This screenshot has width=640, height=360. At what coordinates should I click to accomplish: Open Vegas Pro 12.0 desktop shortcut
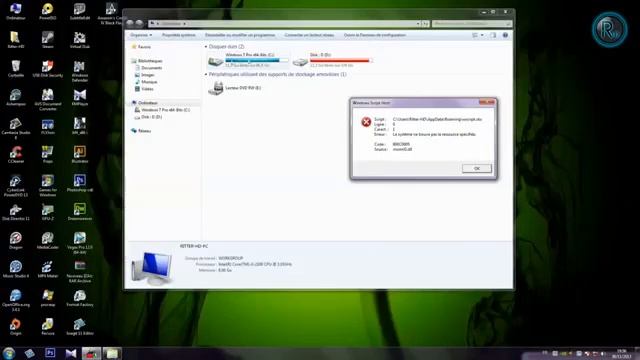(80, 243)
